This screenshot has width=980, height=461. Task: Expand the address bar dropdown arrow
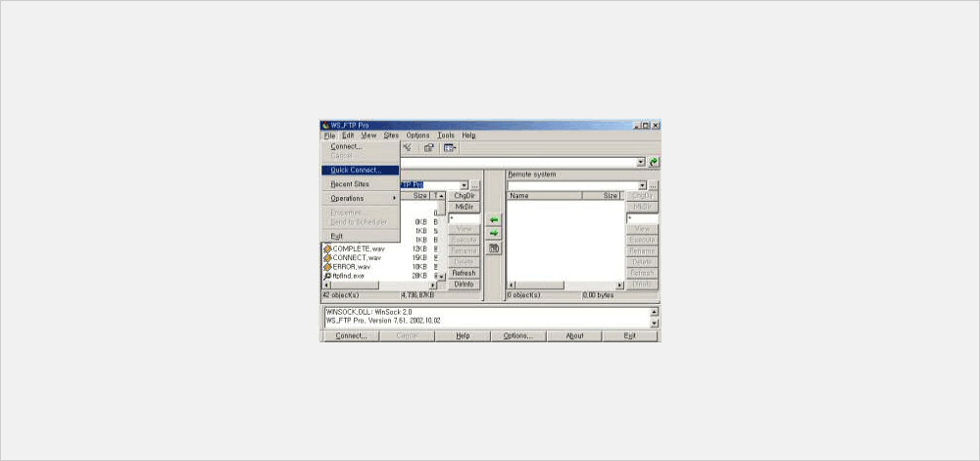[x=641, y=162]
